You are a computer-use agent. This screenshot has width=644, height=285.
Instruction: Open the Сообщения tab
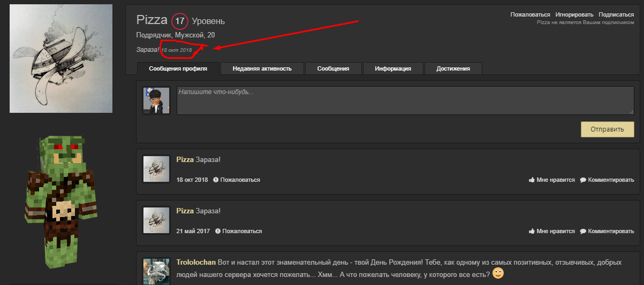[333, 68]
